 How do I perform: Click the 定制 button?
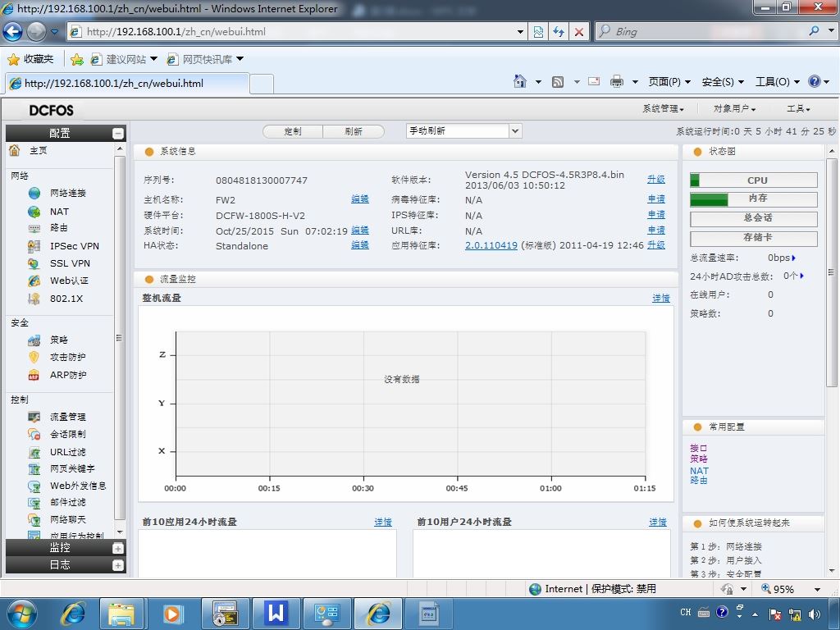[x=293, y=131]
